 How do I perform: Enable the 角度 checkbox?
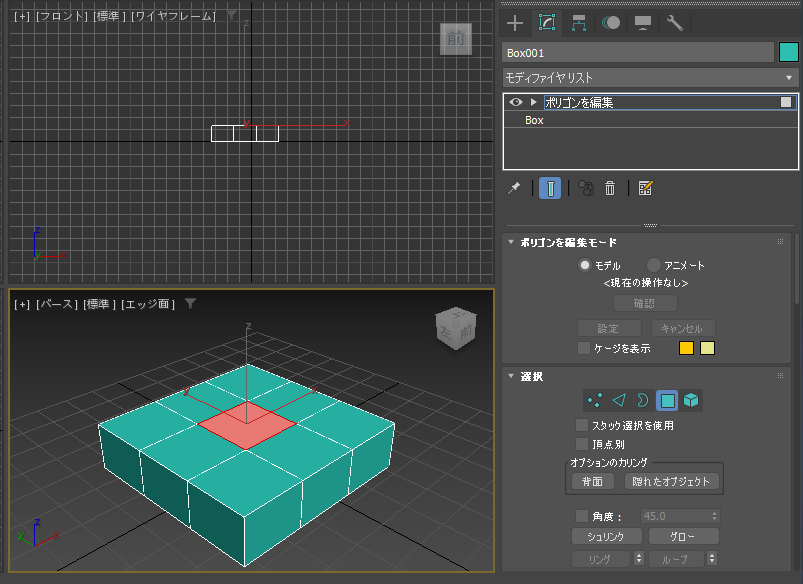tap(582, 516)
